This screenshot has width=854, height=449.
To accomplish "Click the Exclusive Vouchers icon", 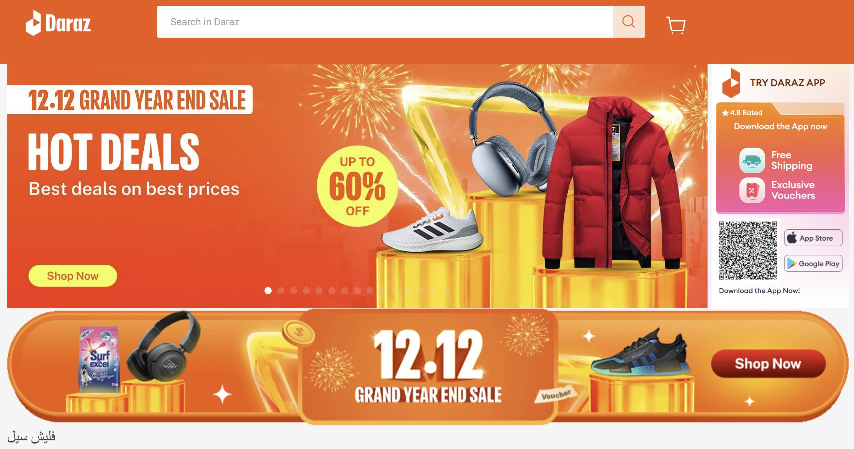I will point(752,191).
